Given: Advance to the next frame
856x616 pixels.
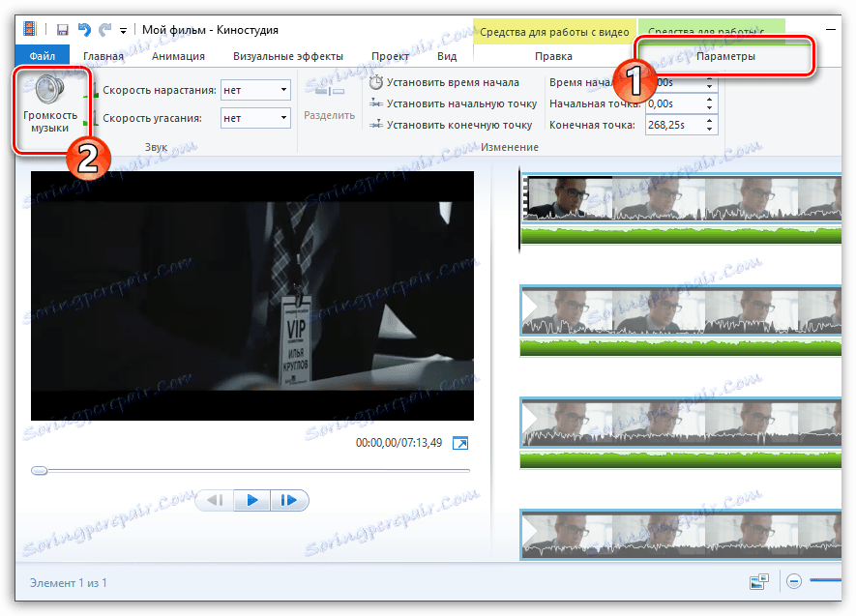Looking at the screenshot, I should [x=289, y=500].
